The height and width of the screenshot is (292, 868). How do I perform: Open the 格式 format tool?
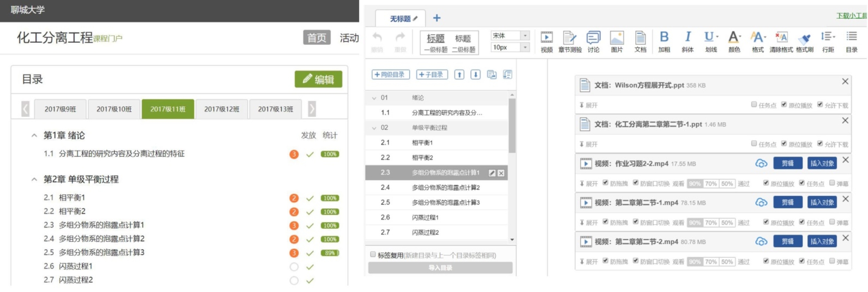[757, 37]
